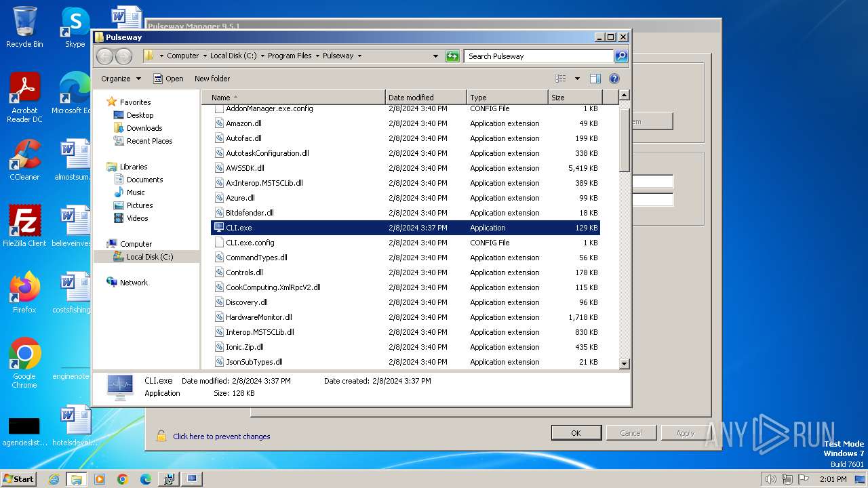Select Network in navigation pane
The width and height of the screenshot is (868, 488).
pos(134,283)
